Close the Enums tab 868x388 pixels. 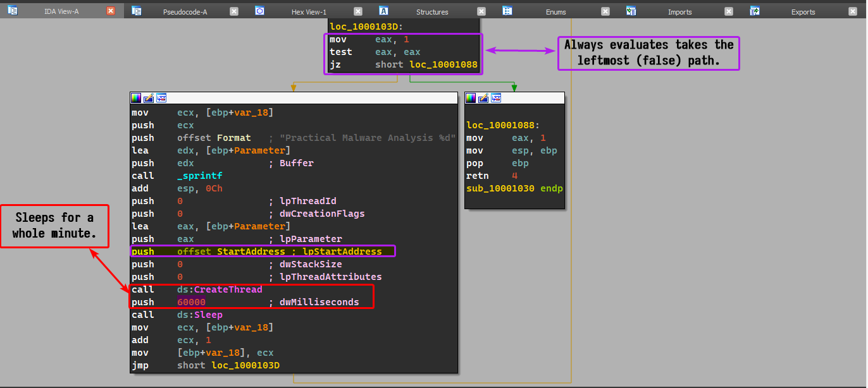(605, 11)
